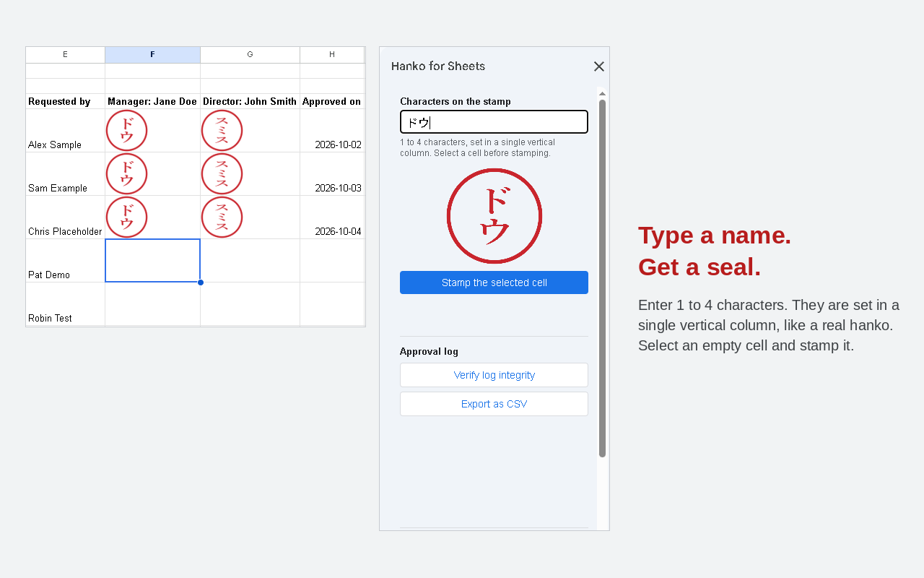The height and width of the screenshot is (578, 924).
Task: Select the 'Manager: Jane Doe' header cell
Action: coord(152,101)
